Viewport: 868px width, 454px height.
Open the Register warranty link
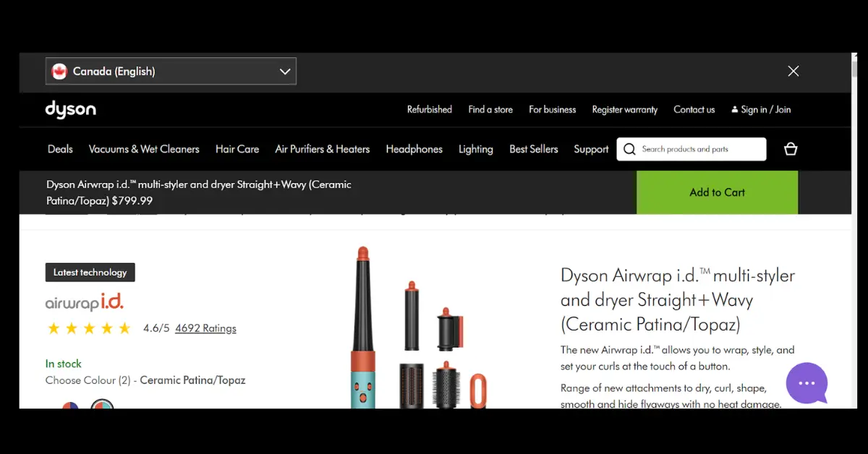coord(625,110)
